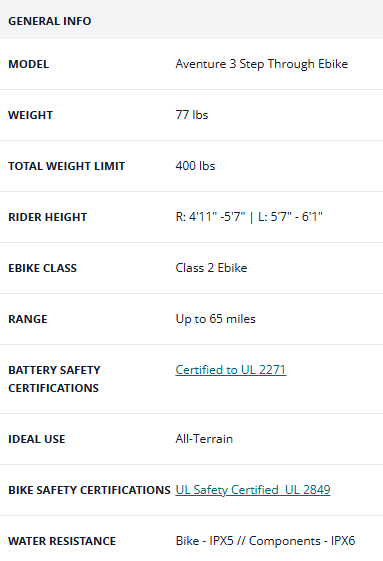Click the TOTAL WEIGHT LIMIT label
This screenshot has height=561, width=383.
point(67,166)
